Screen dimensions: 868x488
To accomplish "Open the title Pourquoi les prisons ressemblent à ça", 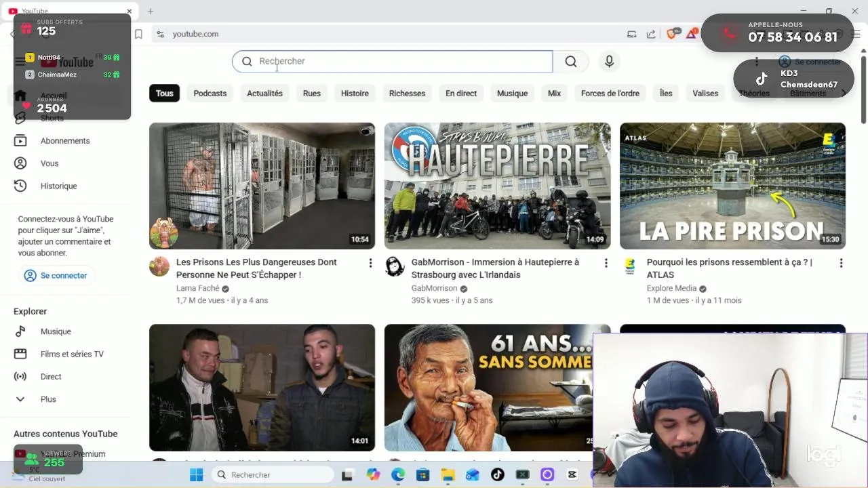I will pos(730,268).
